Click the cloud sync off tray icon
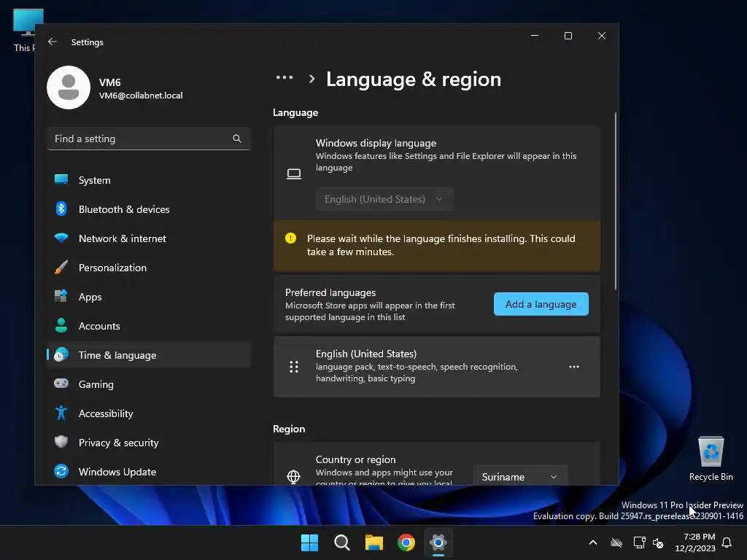Image resolution: width=747 pixels, height=560 pixels. pos(616,542)
